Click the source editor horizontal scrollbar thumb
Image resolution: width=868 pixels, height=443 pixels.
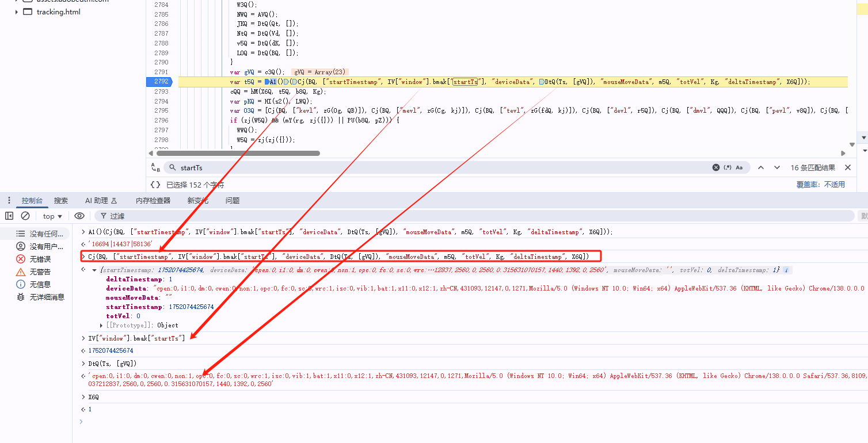pyautogui.click(x=238, y=154)
